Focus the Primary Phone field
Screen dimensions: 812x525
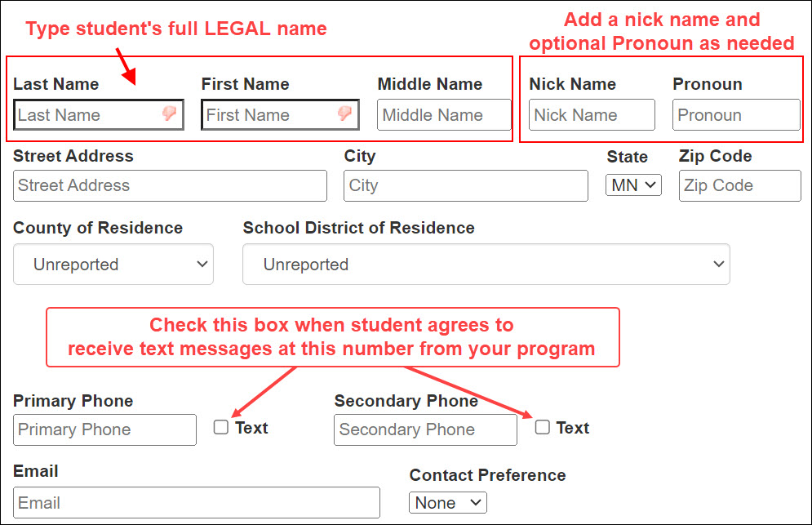[x=104, y=429]
